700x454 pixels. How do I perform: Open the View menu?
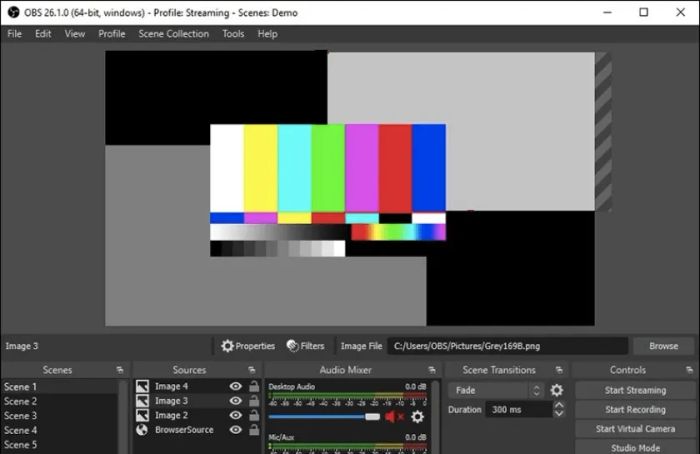tap(75, 34)
